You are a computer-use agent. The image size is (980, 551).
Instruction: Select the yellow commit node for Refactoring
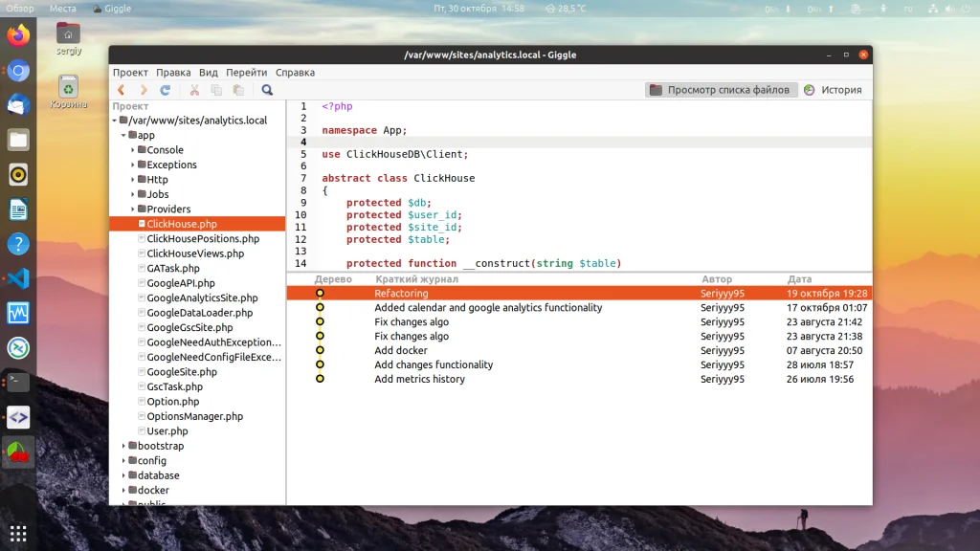(320, 294)
